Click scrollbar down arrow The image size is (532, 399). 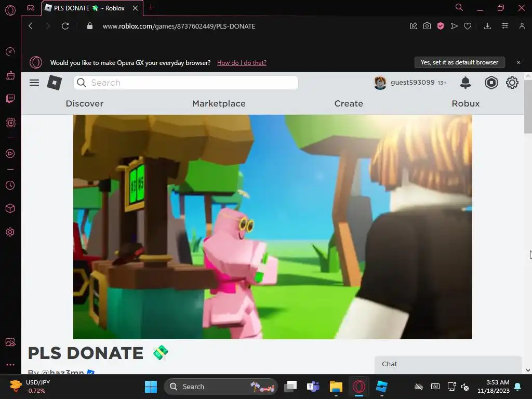pos(528,370)
